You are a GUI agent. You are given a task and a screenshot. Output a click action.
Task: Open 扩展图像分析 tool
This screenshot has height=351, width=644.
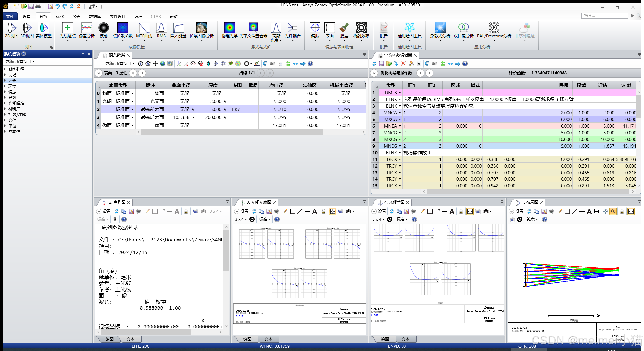tap(202, 32)
